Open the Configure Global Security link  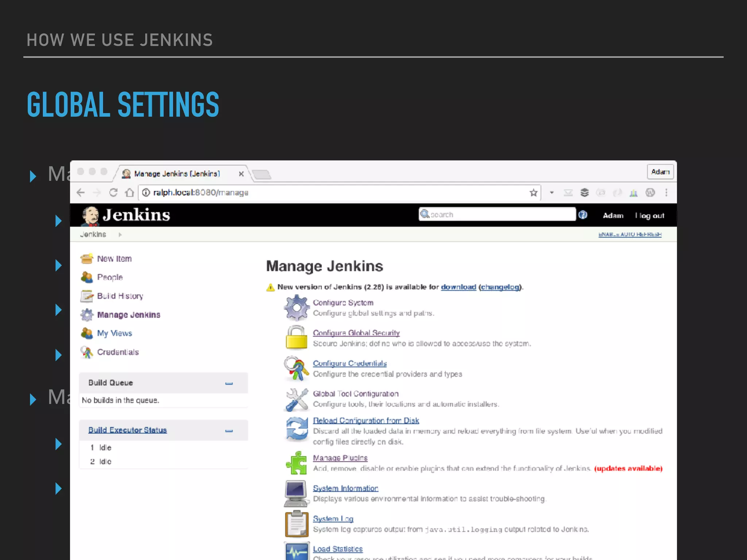356,333
